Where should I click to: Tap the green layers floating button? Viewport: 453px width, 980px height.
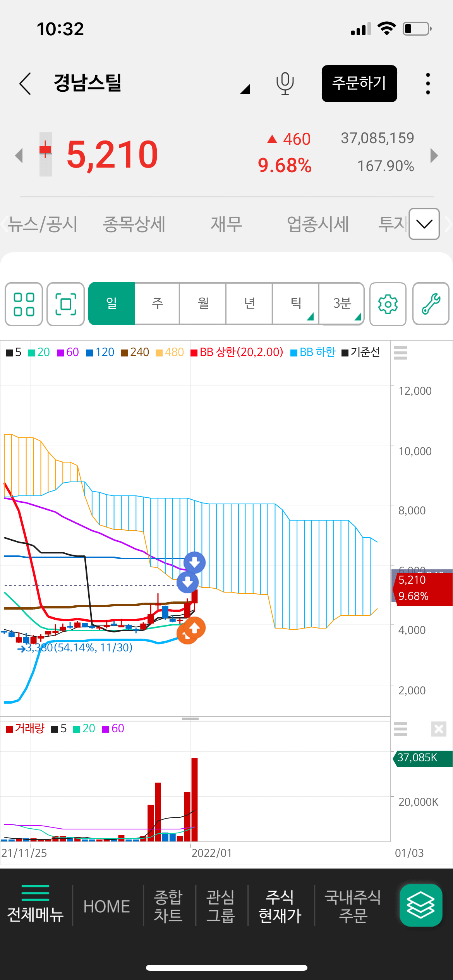point(421,905)
